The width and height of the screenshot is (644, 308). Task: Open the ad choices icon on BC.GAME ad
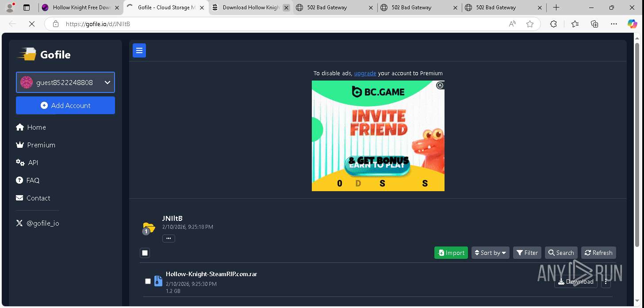click(x=440, y=85)
